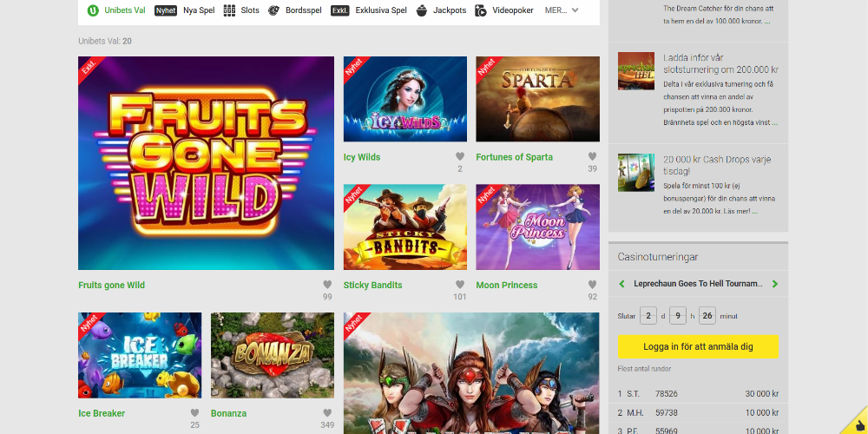The width and height of the screenshot is (868, 434).
Task: Favorite Icy Wilds with heart icon
Action: [x=460, y=156]
